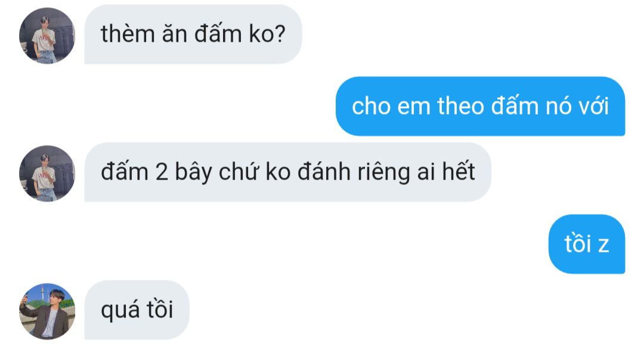The height and width of the screenshot is (361, 644).
Task: Select the blue "tồi z" message bubble
Action: pyautogui.click(x=587, y=244)
